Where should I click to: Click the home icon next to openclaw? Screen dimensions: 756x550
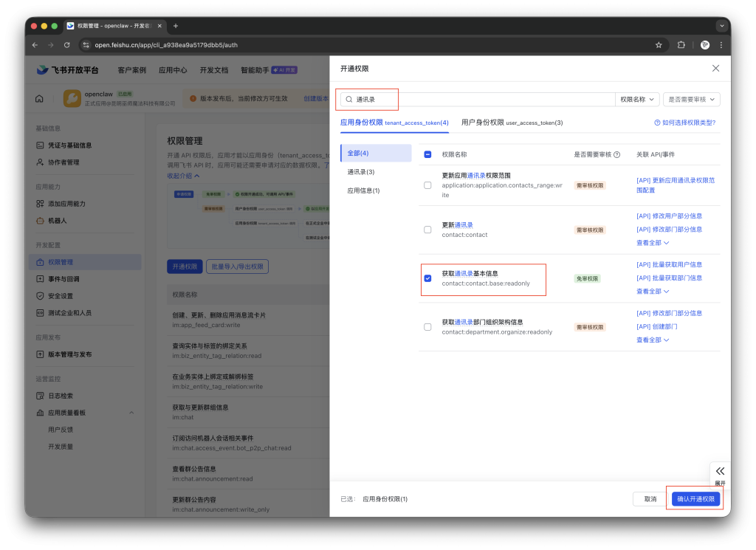[38, 98]
